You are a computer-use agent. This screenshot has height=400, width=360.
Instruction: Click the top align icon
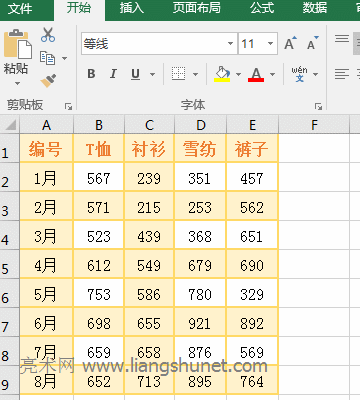pyautogui.click(x=342, y=39)
